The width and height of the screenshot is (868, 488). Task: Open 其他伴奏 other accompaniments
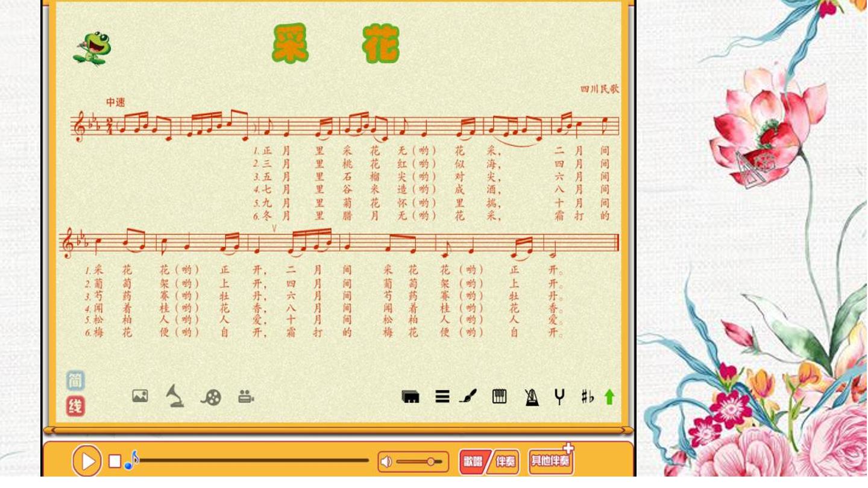coord(550,461)
